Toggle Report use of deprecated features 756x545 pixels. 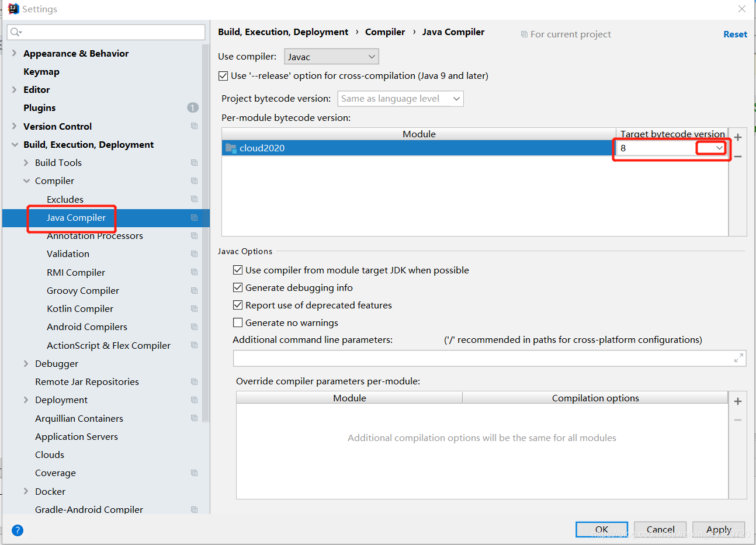(238, 305)
